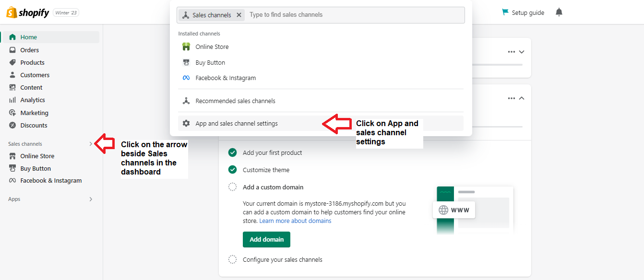Click the Discounts badge icon
This screenshot has height=280, width=644.
coord(12,125)
